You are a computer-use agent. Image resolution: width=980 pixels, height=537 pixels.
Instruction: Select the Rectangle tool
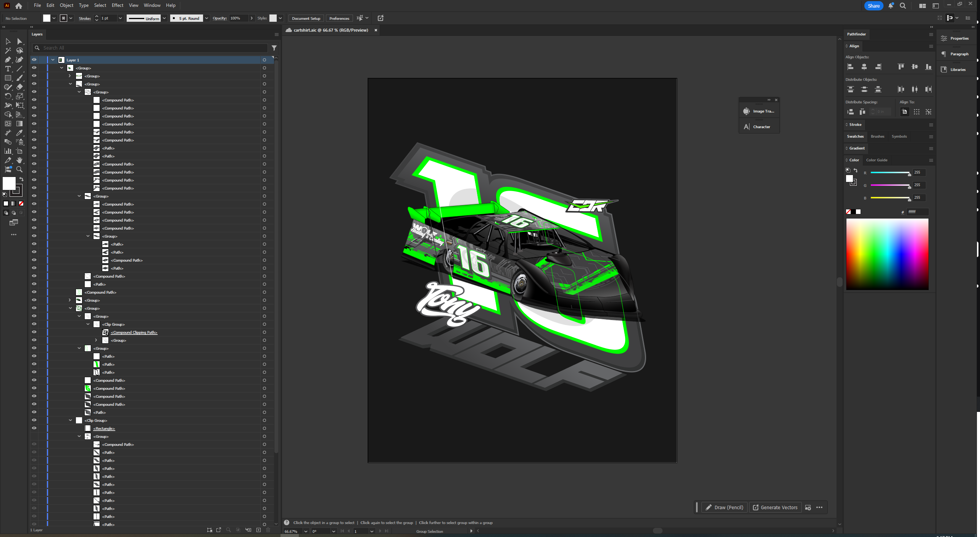click(8, 78)
